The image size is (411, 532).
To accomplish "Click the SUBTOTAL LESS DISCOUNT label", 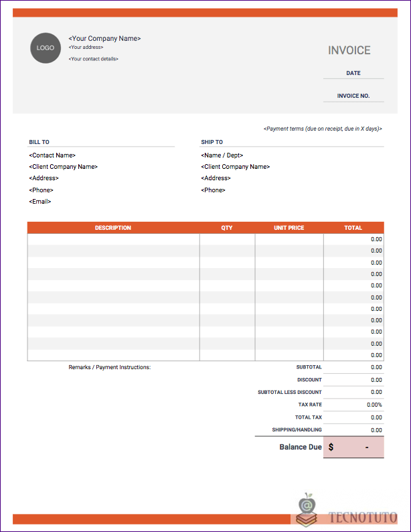I will [x=290, y=392].
